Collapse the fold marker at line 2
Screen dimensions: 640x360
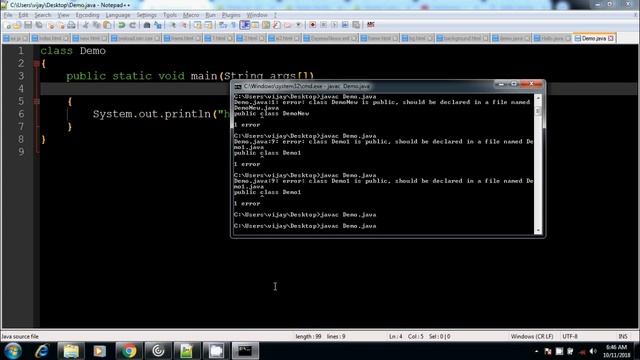tap(36, 63)
